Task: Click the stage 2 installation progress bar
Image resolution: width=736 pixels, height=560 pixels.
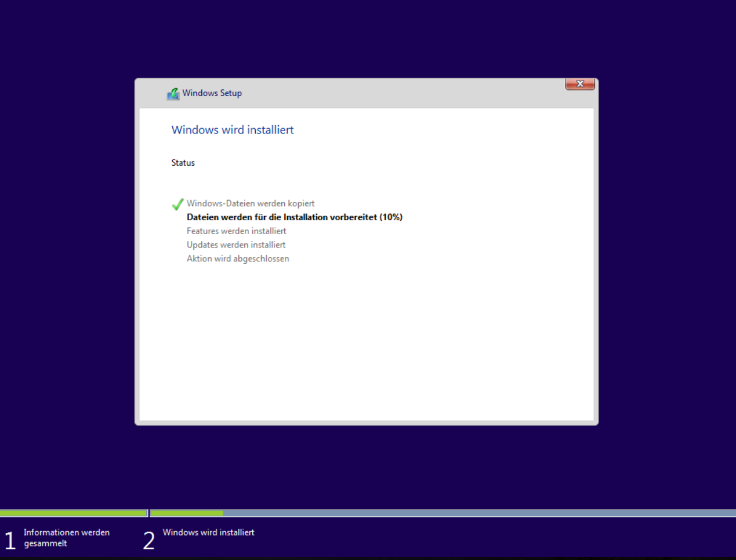Action: click(x=443, y=513)
